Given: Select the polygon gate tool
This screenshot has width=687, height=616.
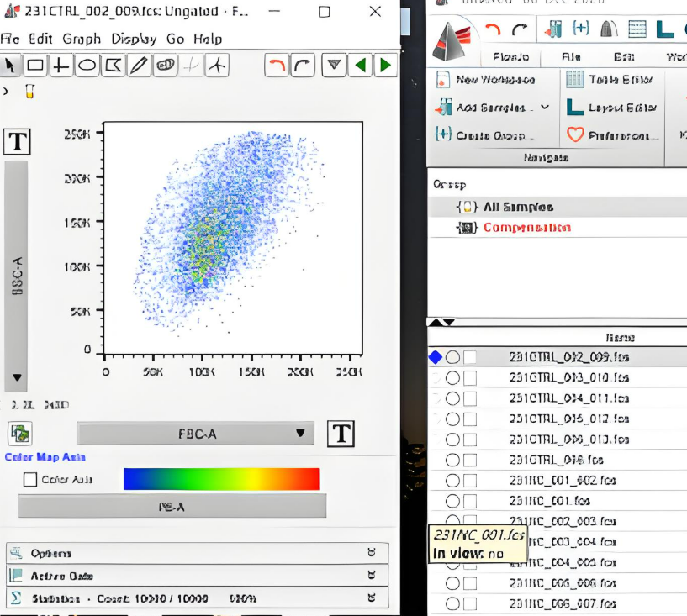Looking at the screenshot, I should click(x=113, y=66).
